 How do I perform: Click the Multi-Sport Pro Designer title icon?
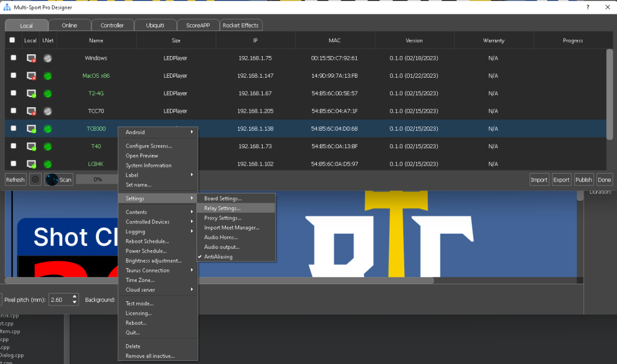click(x=7, y=7)
